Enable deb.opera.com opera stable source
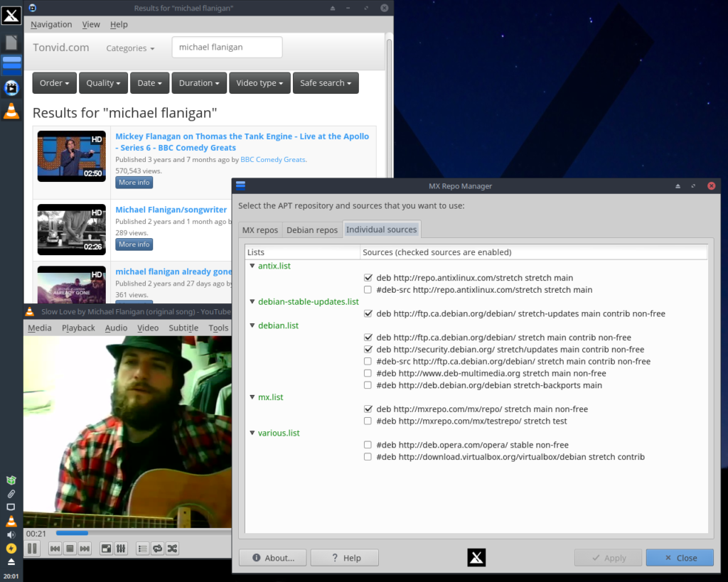Screen dimensions: 728x582 [368, 445]
